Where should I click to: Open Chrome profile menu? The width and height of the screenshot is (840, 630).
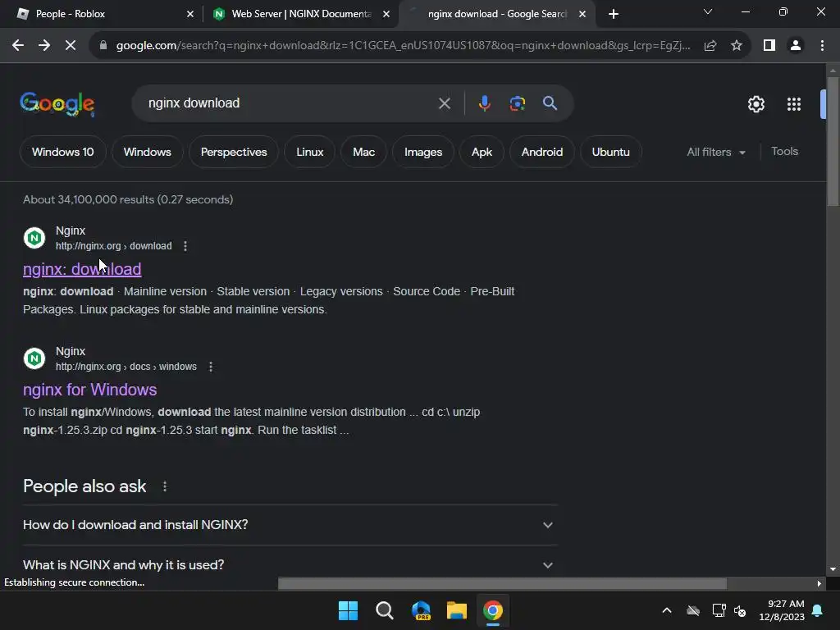(796, 46)
